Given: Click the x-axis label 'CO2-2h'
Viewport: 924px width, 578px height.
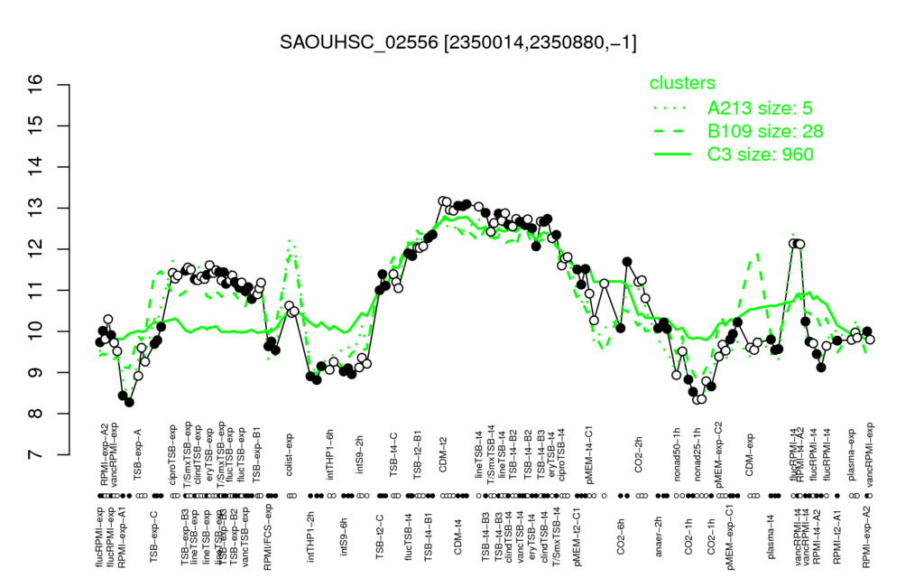Looking at the screenshot, I should (x=638, y=455).
